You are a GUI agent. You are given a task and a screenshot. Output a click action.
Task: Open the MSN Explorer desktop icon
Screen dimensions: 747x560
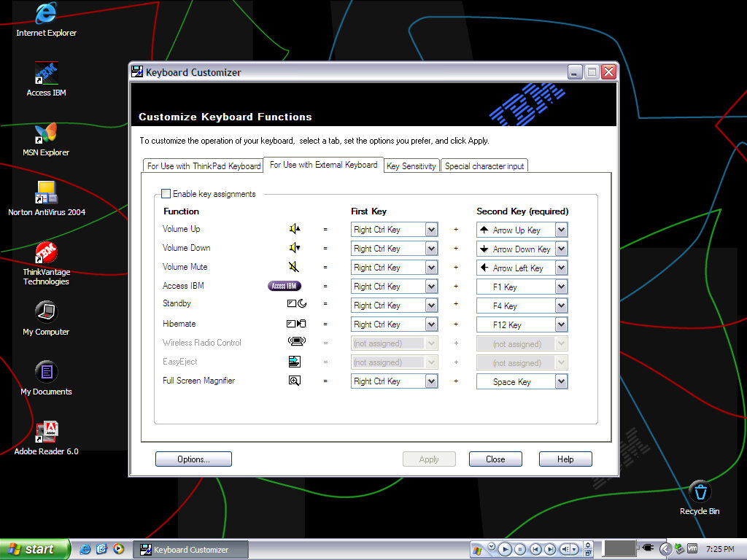46,133
